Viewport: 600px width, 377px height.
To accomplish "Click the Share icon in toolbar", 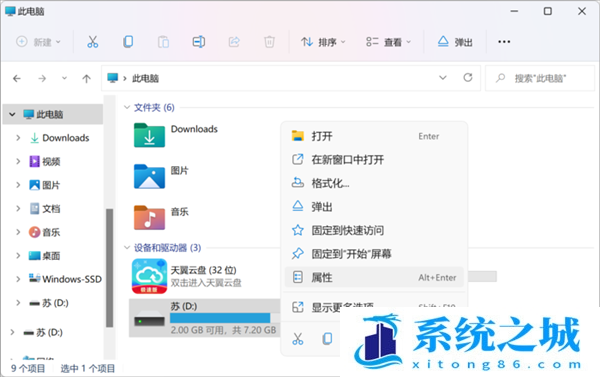I will 234,42.
